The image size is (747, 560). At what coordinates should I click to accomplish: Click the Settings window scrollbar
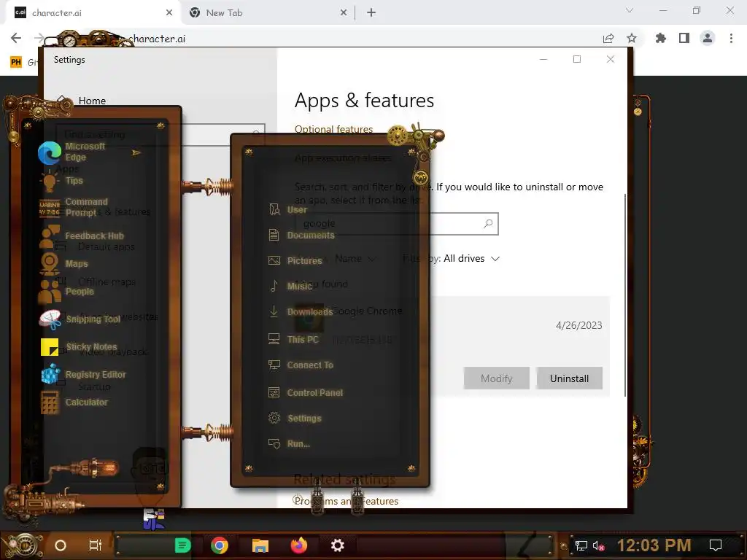624,295
